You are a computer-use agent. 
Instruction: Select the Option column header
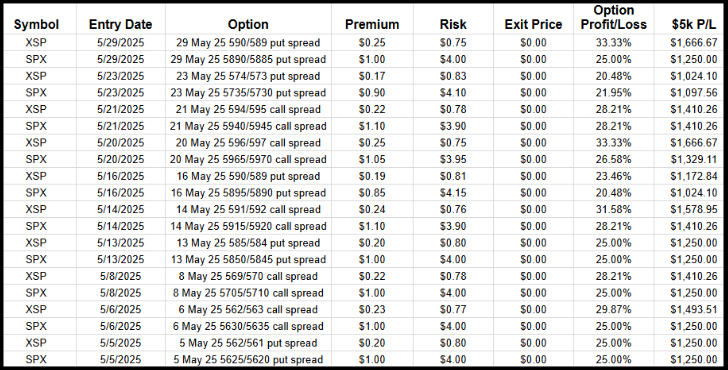248,25
